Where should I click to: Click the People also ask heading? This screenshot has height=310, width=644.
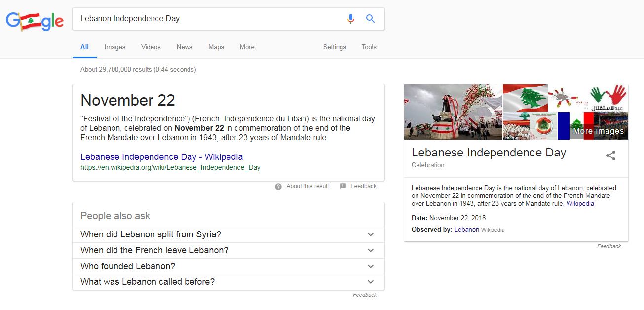click(x=115, y=216)
